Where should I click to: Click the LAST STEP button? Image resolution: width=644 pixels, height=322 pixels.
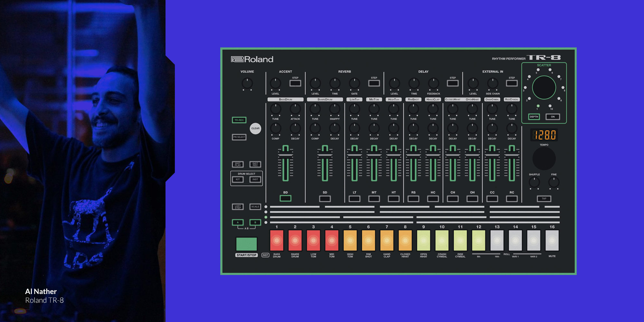point(238,207)
